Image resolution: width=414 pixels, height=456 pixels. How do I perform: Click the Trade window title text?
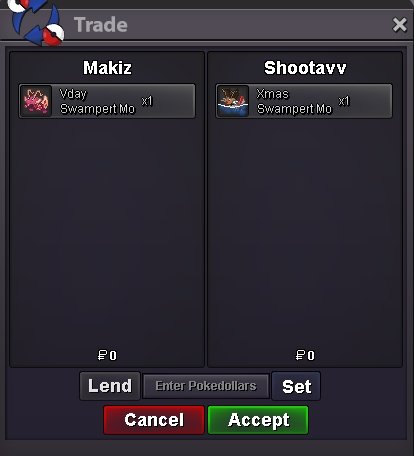tap(101, 25)
